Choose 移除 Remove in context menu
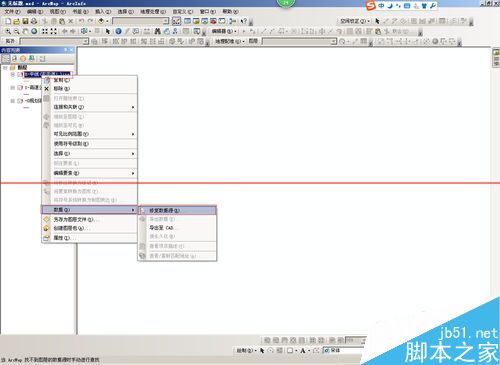 [x=89, y=89]
